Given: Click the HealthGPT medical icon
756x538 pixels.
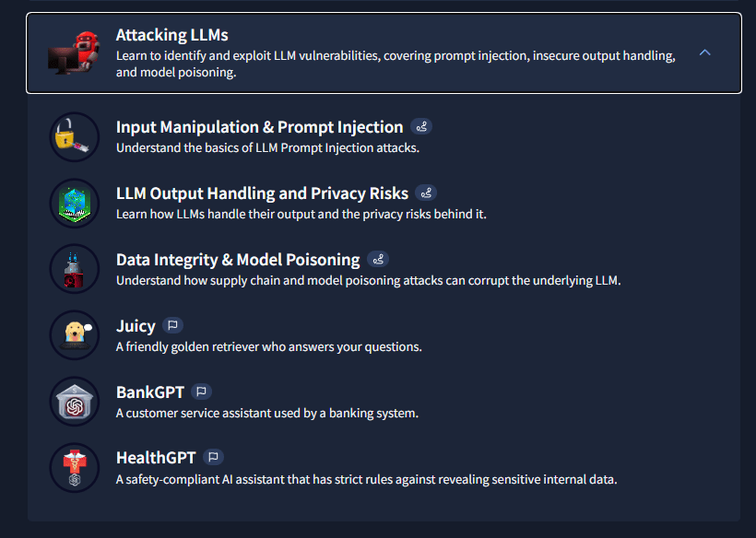Looking at the screenshot, I should (x=74, y=468).
